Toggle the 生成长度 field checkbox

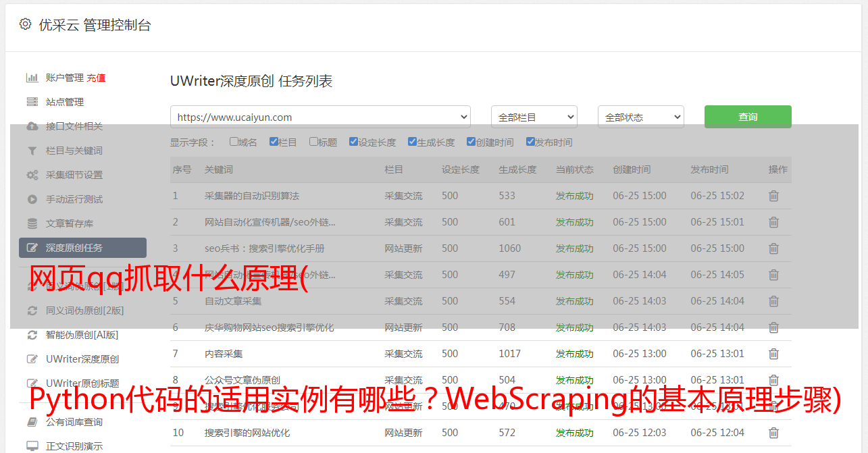[412, 142]
